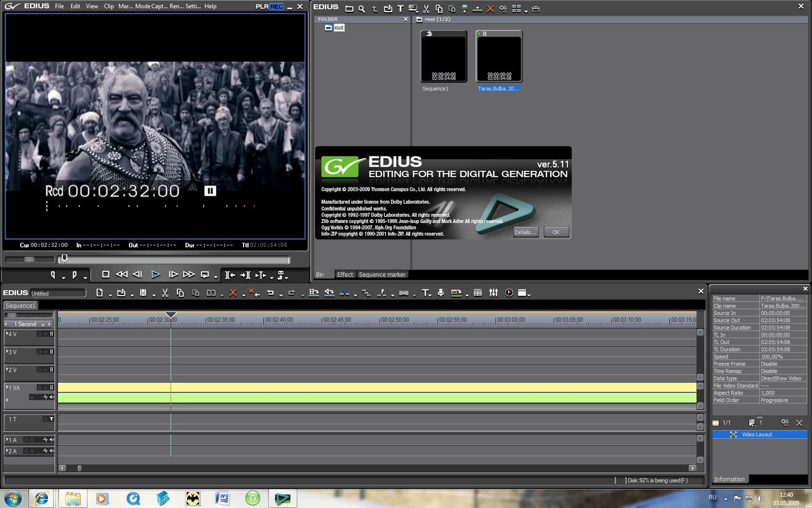The height and width of the screenshot is (508, 812).
Task: Click the new folder icon in bin toolbar
Action: (x=349, y=9)
